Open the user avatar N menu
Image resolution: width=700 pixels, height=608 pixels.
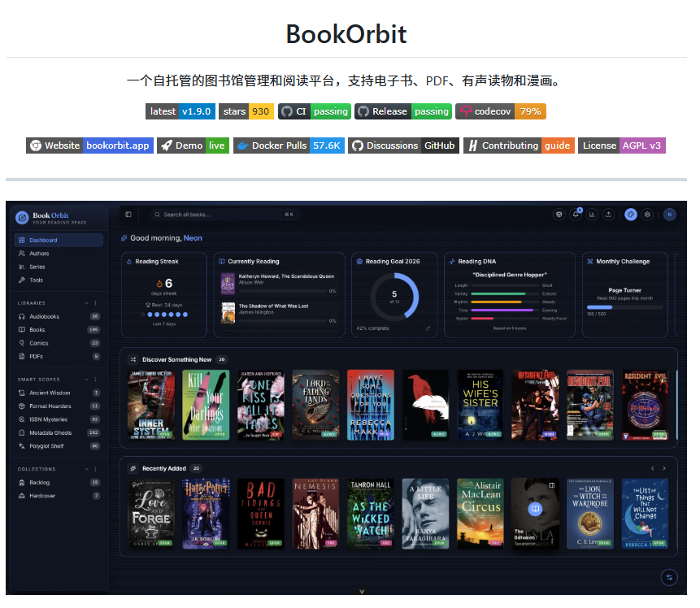(x=670, y=215)
